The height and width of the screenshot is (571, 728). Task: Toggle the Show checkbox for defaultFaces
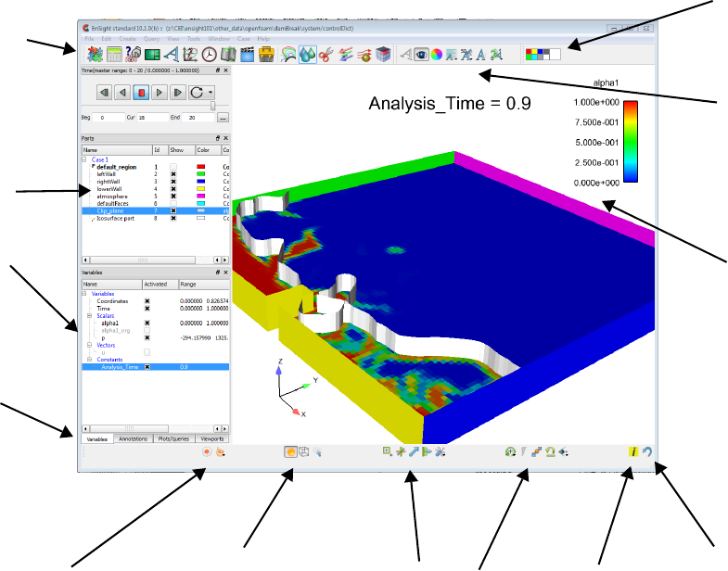[173, 204]
